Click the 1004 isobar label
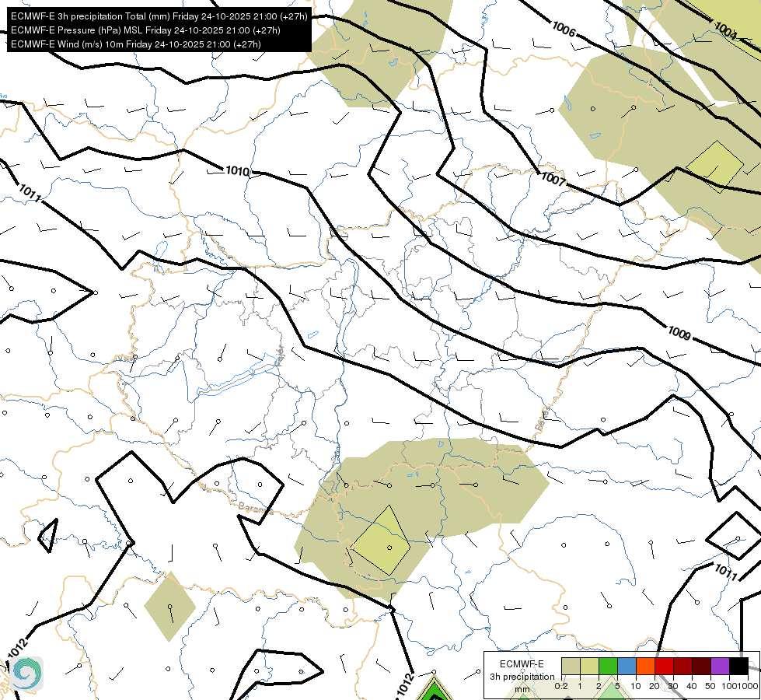Screen dimensions: 761x700 pyautogui.click(x=725, y=30)
